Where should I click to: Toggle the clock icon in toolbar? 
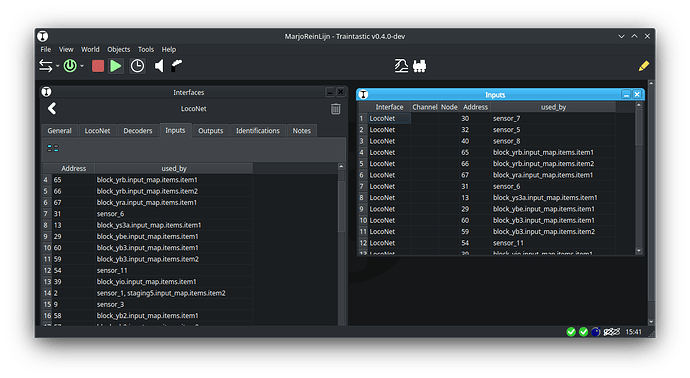pos(137,66)
